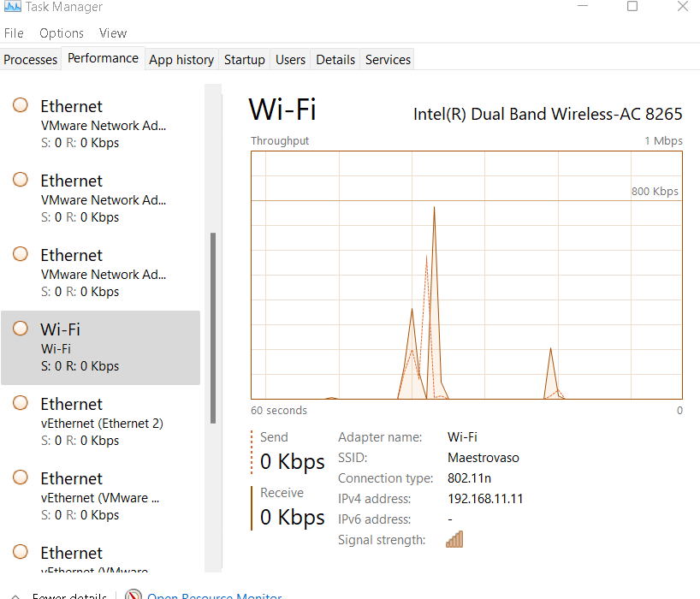Click the Send dotted line legend indicator

point(252,451)
